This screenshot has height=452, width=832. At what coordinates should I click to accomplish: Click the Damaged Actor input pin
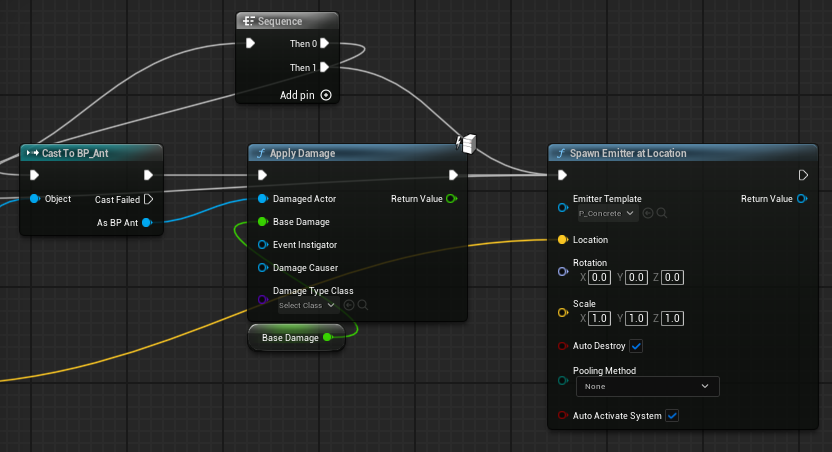coord(263,198)
